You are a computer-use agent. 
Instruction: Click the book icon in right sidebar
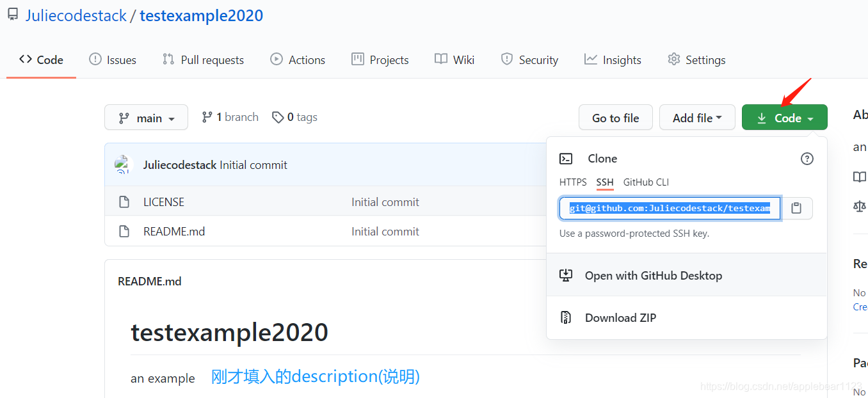(860, 177)
